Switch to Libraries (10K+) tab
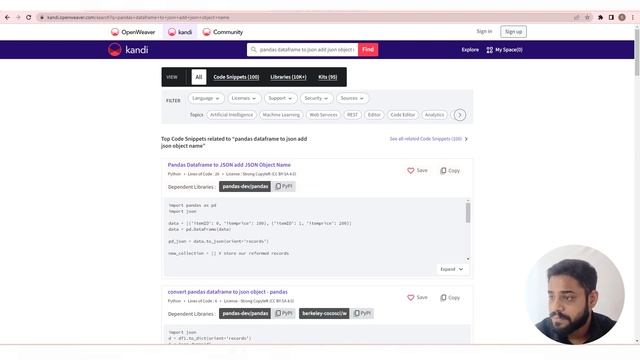The height and width of the screenshot is (360, 640). 288,77
